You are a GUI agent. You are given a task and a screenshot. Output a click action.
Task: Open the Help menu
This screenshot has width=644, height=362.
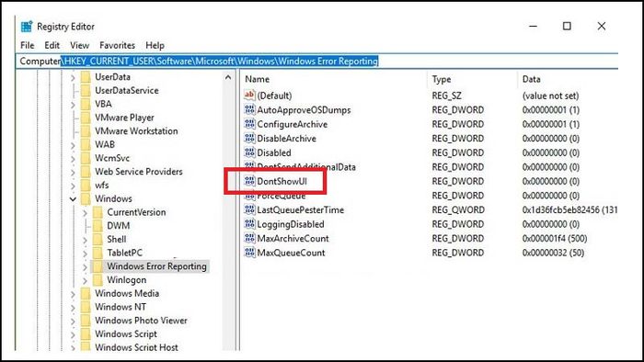[x=155, y=45]
